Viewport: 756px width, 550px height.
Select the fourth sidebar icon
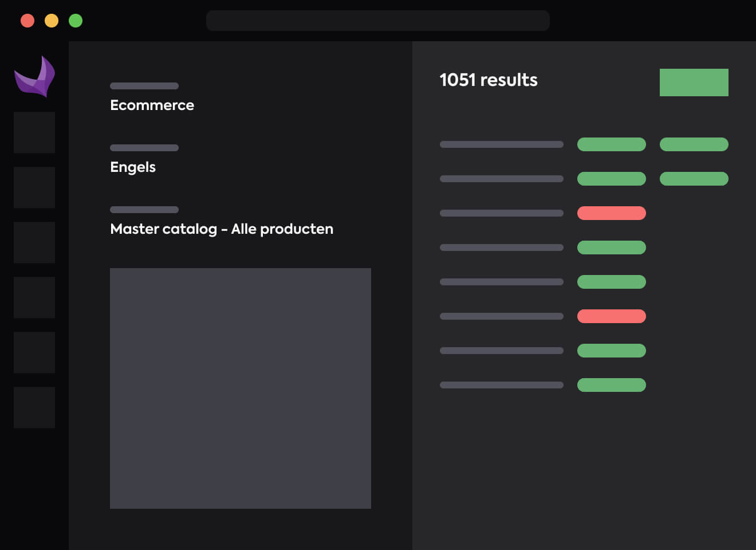pos(34,297)
